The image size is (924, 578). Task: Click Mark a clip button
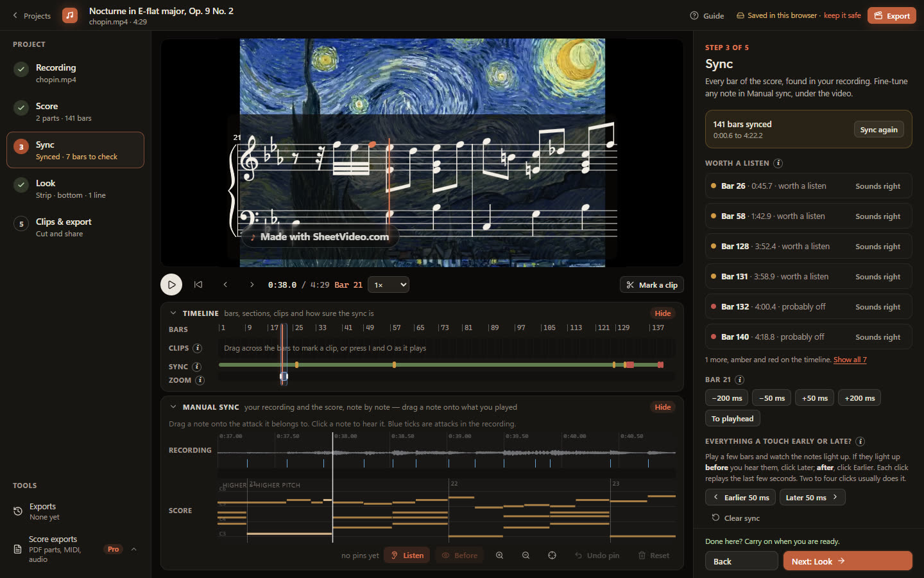(651, 285)
